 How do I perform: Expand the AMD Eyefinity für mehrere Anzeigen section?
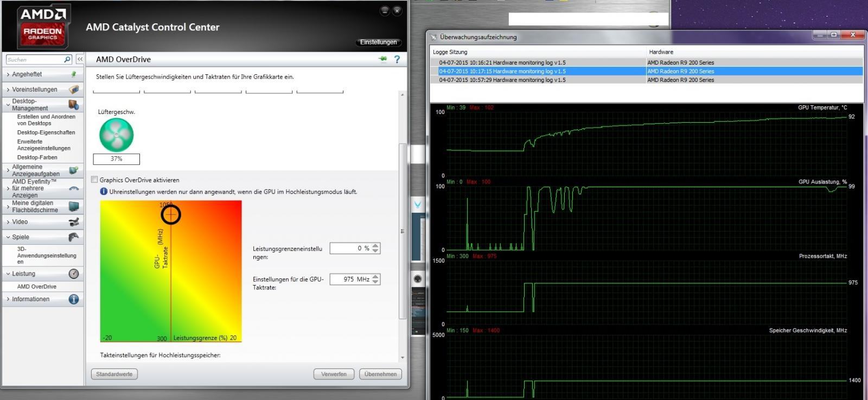(x=8, y=188)
